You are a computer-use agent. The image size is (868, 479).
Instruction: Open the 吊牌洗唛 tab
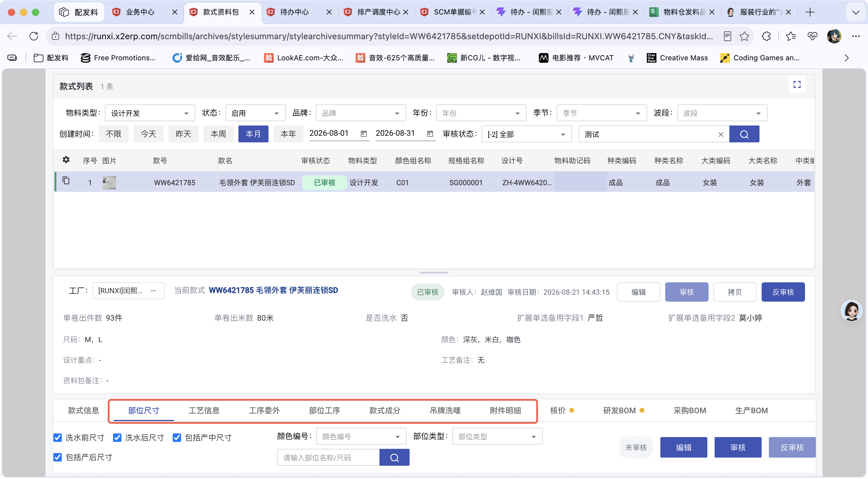[445, 411]
